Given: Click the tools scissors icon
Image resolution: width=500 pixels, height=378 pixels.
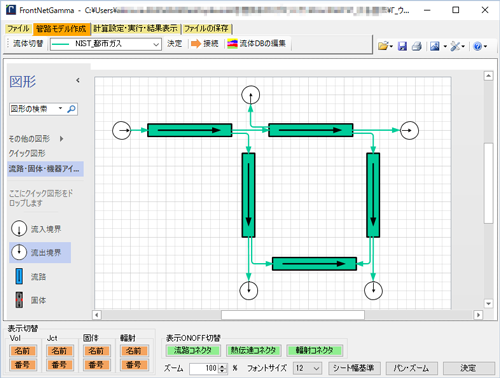Looking at the screenshot, I should click(x=455, y=46).
